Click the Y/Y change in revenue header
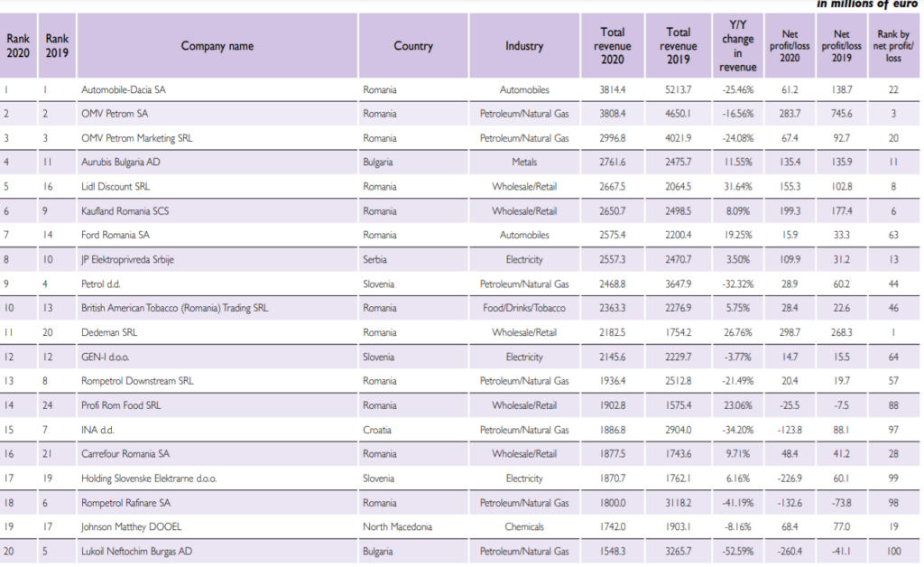Viewport: 924px width, 567px height. [737, 46]
